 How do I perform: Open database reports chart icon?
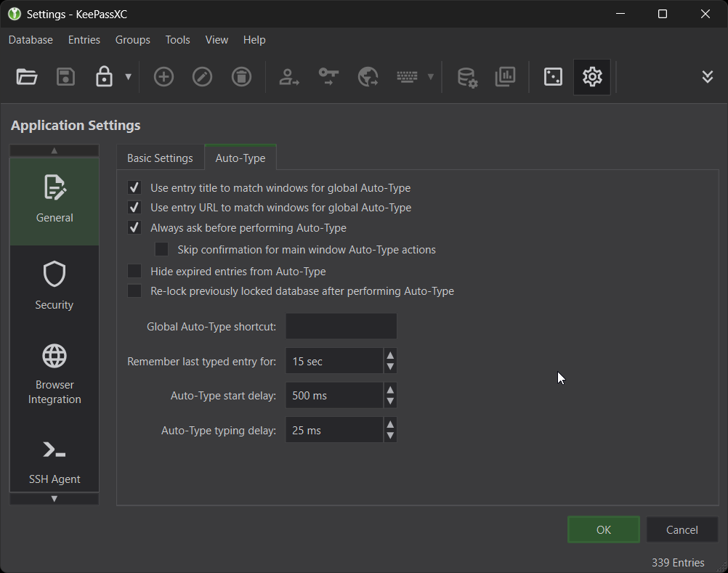[505, 77]
